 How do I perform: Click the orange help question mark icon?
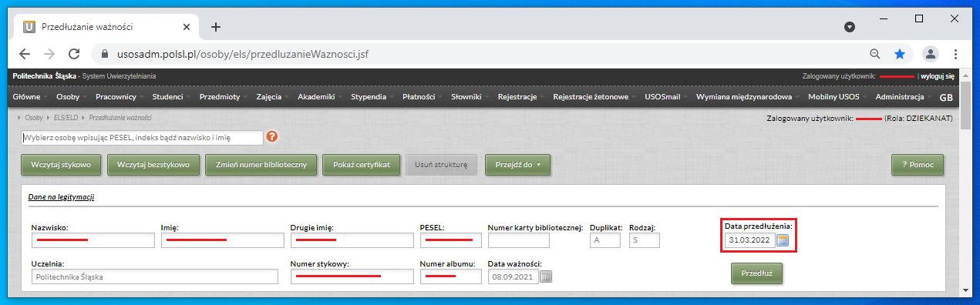(x=271, y=137)
